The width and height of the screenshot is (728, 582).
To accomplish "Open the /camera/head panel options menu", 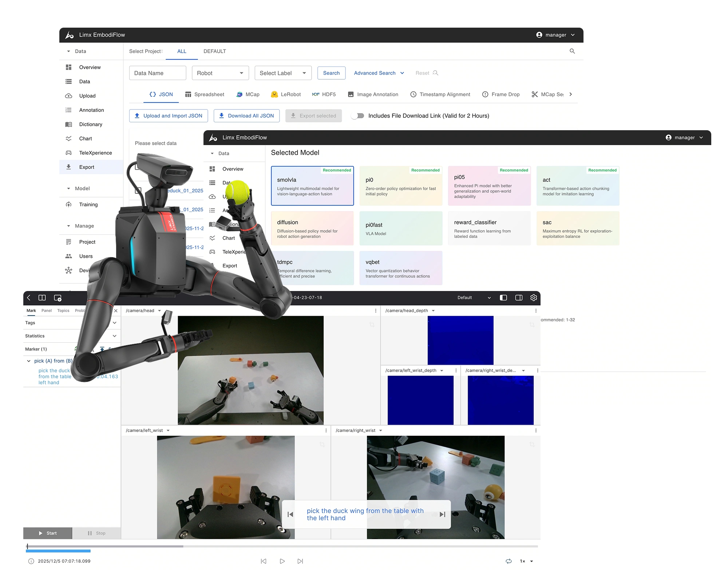I will click(x=376, y=311).
